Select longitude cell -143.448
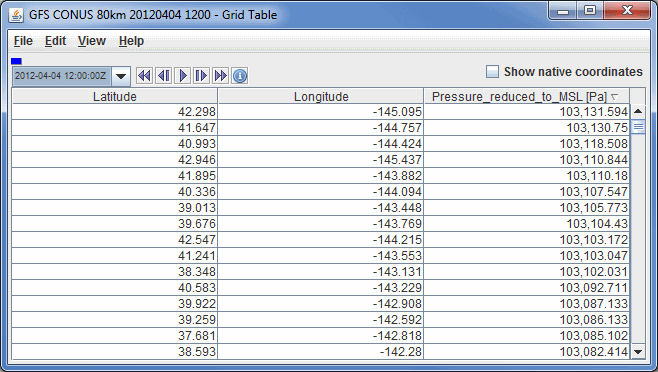The height and width of the screenshot is (372, 658). coord(321,207)
